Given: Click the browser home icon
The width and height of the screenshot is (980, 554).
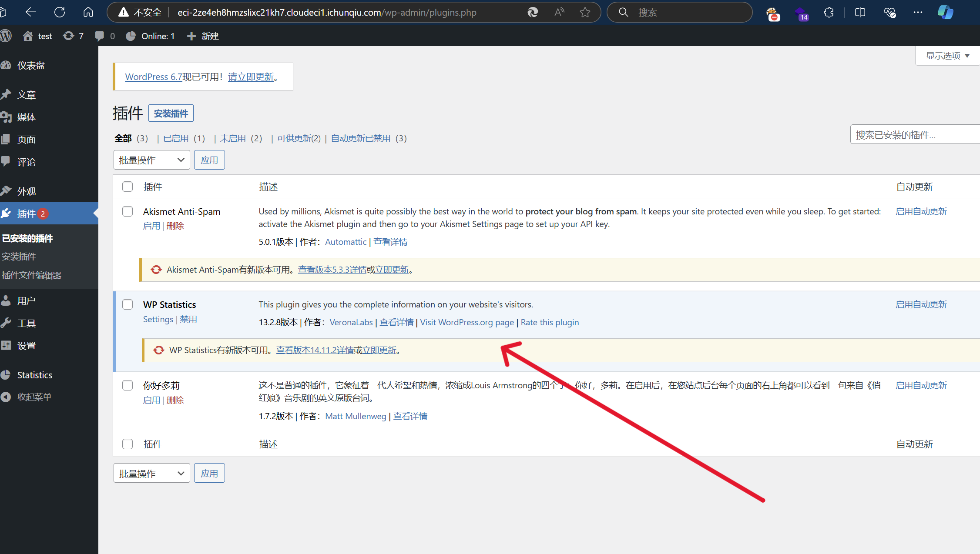Looking at the screenshot, I should (88, 12).
